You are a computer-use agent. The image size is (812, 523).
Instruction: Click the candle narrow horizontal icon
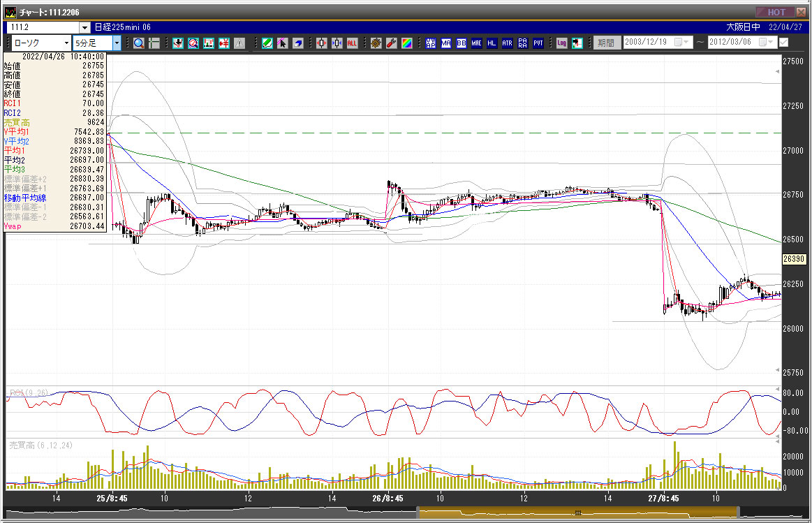click(x=337, y=43)
